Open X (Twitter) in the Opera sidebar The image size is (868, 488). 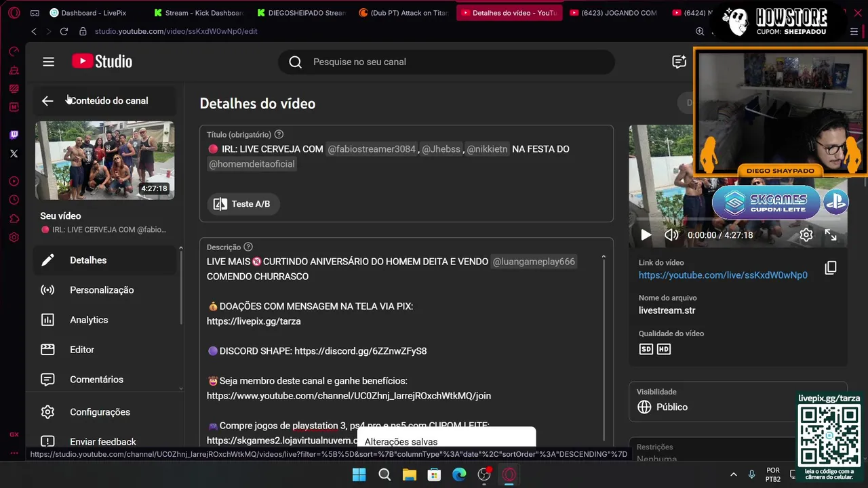pos(14,154)
